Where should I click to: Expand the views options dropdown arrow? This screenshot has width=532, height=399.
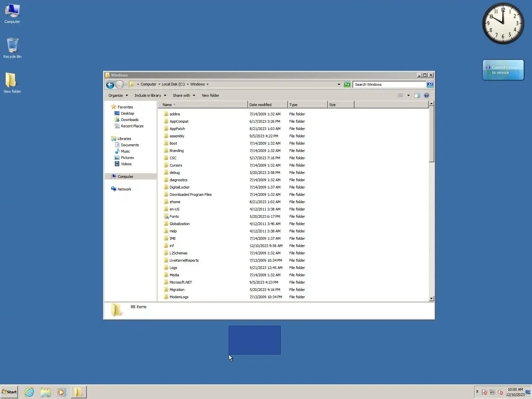[408, 95]
